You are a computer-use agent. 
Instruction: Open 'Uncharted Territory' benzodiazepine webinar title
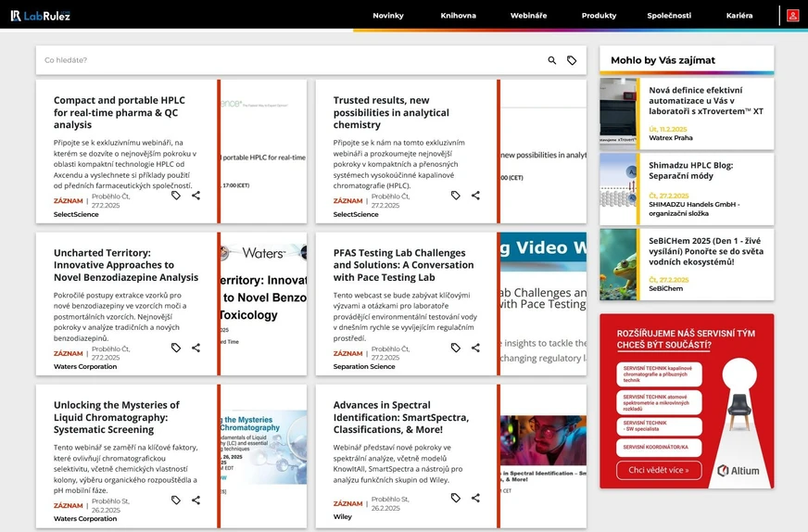(x=126, y=265)
